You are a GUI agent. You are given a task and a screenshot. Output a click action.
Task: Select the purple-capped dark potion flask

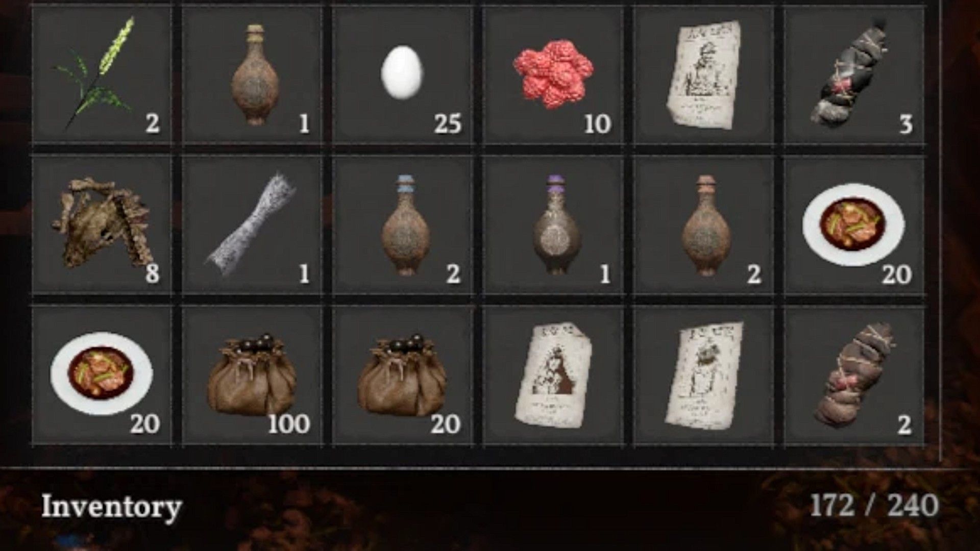[553, 225]
